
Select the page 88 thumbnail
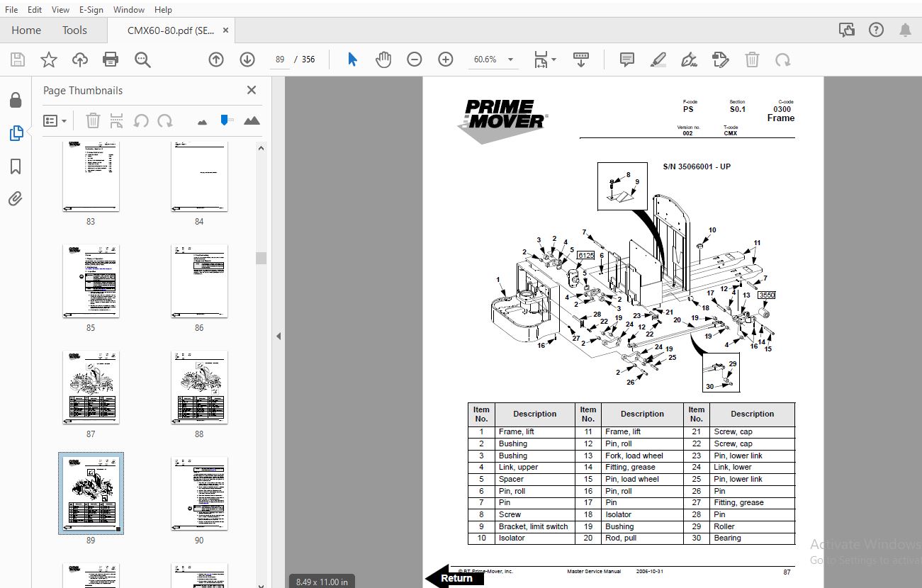199,387
